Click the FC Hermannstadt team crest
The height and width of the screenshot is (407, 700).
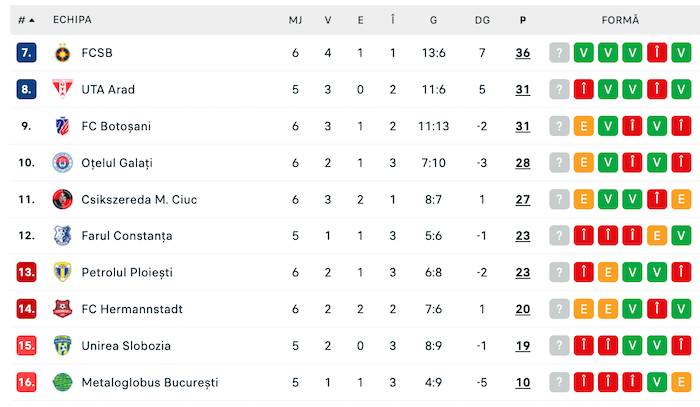coord(63,309)
